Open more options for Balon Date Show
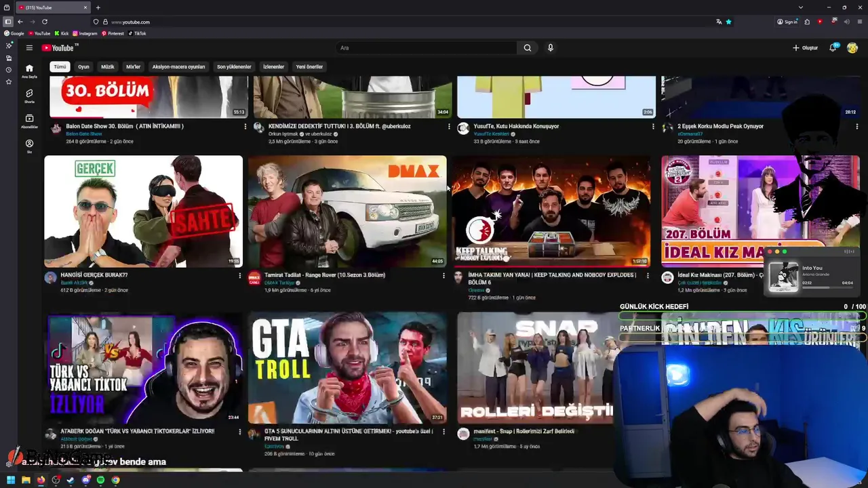 pos(245,127)
